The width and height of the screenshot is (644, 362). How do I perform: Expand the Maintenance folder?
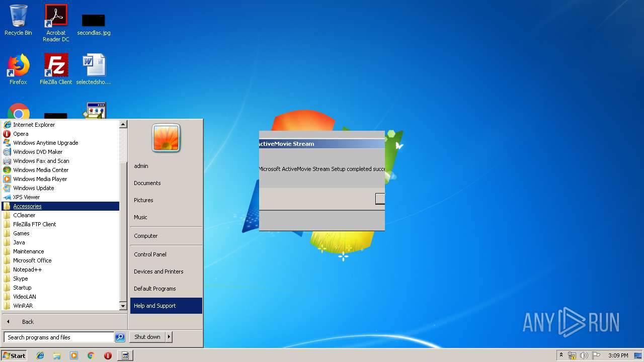pyautogui.click(x=60, y=251)
